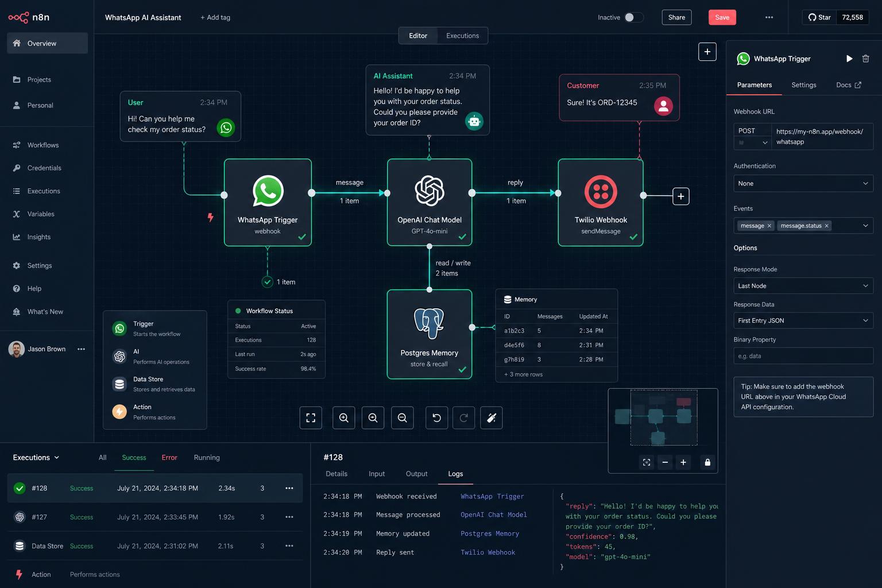The height and width of the screenshot is (588, 882).
Task: Open Jason Brown's user menu dots
Action: pos(81,349)
